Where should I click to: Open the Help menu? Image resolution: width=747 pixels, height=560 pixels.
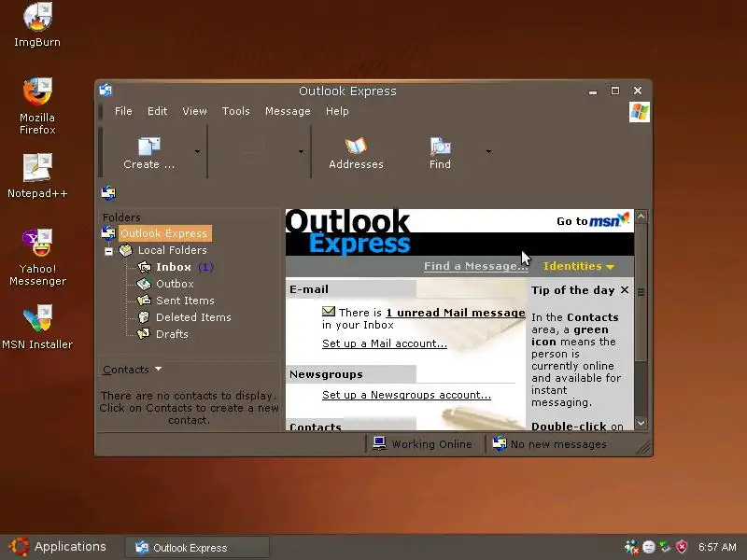coord(337,111)
